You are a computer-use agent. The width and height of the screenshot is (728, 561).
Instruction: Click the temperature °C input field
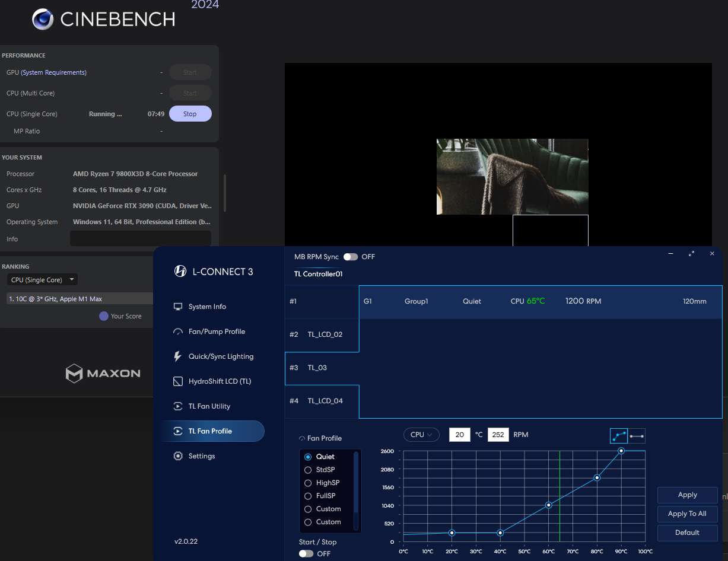[x=459, y=435]
